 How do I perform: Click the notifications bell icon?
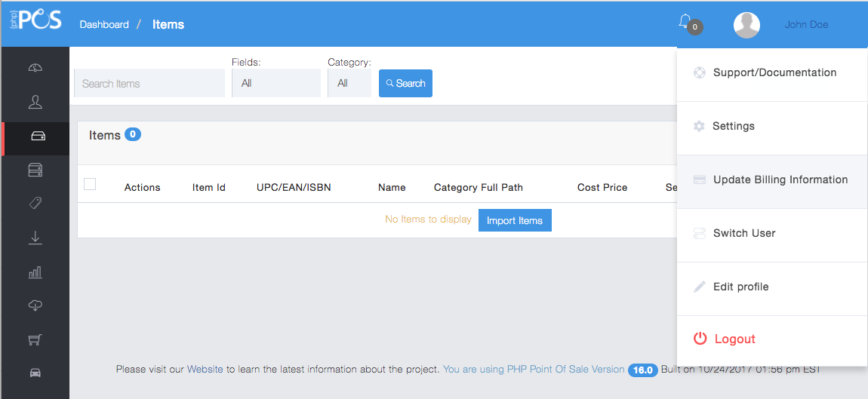click(x=685, y=22)
